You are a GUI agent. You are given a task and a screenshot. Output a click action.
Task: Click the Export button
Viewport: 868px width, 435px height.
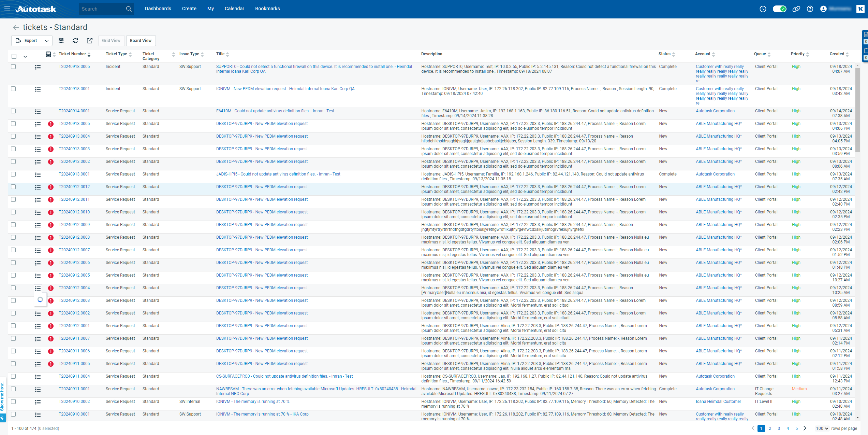(26, 41)
